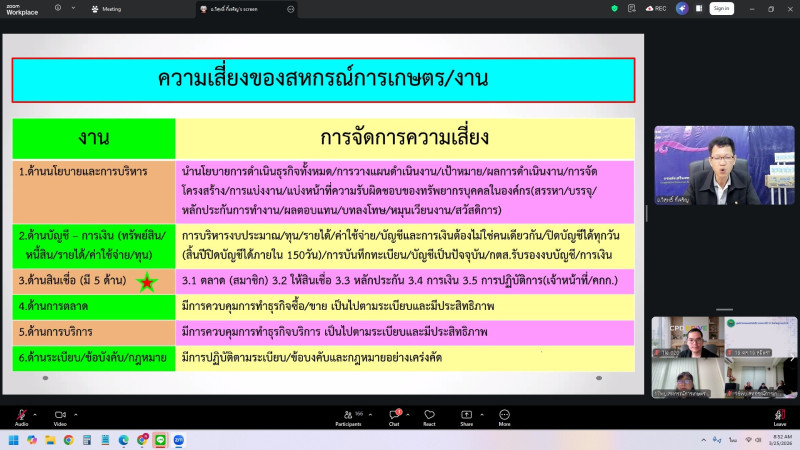Open shared screen options menu
The width and height of the screenshot is (800, 450).
pos(290,8)
